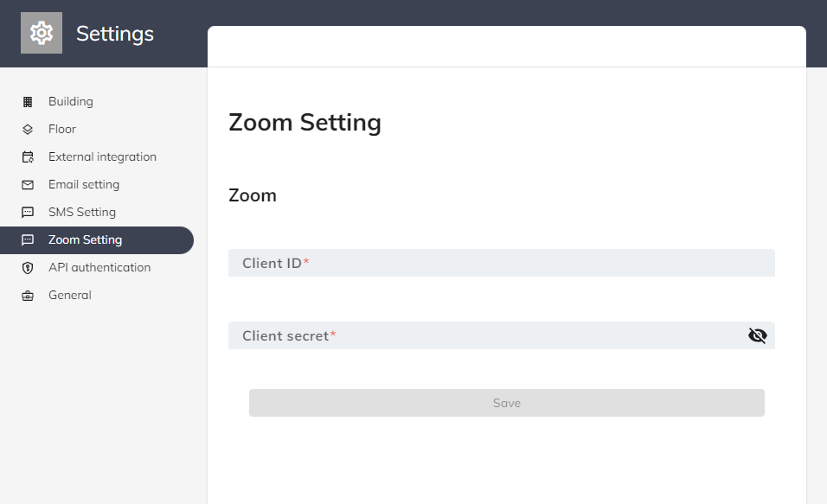Screen dimensions: 827x504
Task: Open the Floor settings page
Action: [x=62, y=130]
